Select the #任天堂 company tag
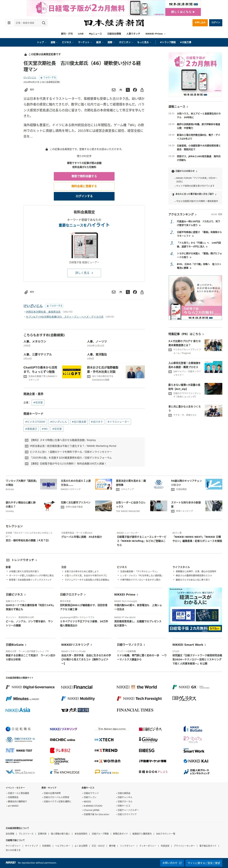 click(38, 403)
